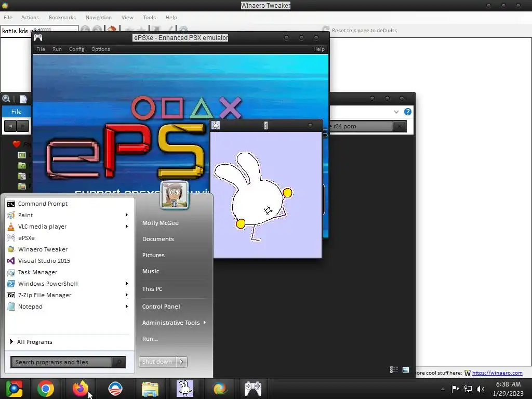
Task: Open the Config menu in ePSXe
Action: (x=77, y=49)
